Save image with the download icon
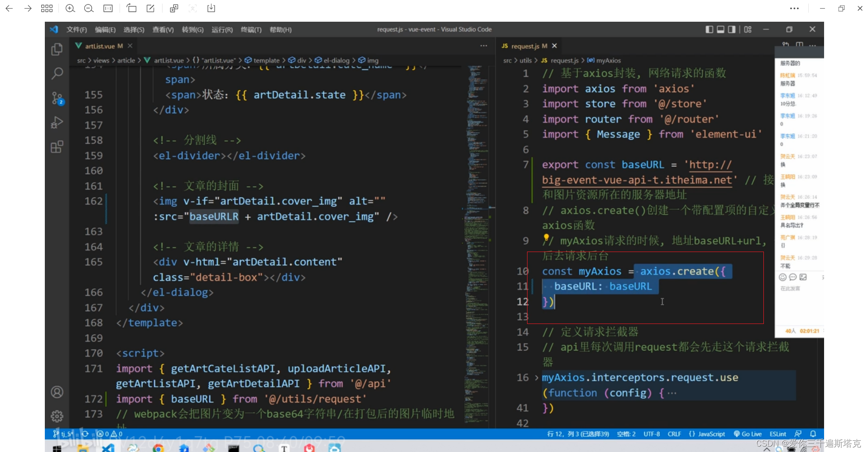Viewport: 868px width, 452px height. point(211,8)
